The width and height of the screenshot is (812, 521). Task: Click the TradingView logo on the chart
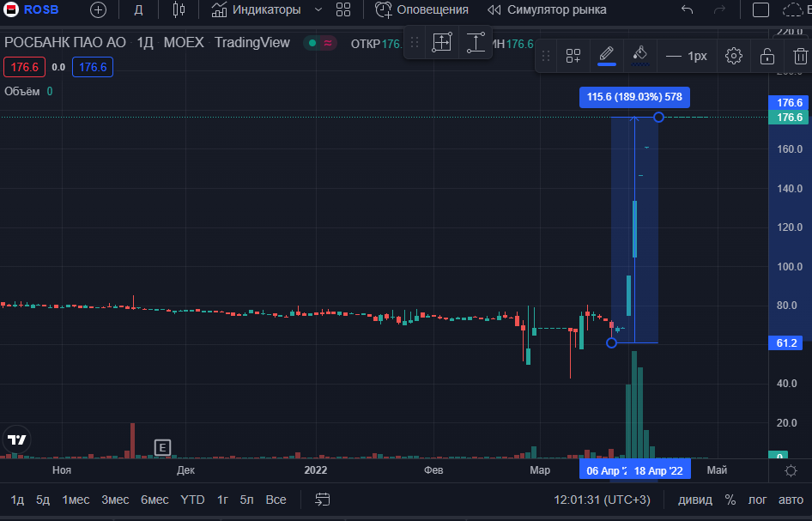point(16,439)
